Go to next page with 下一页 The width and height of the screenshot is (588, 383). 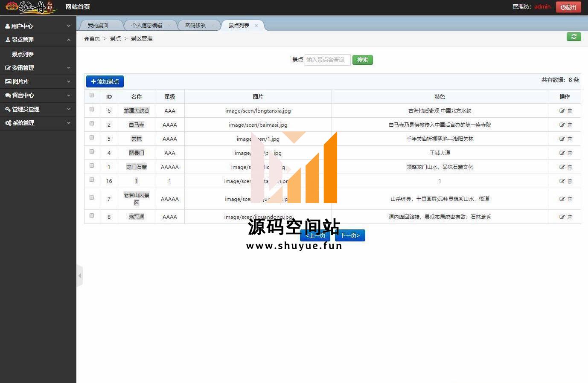click(350, 235)
